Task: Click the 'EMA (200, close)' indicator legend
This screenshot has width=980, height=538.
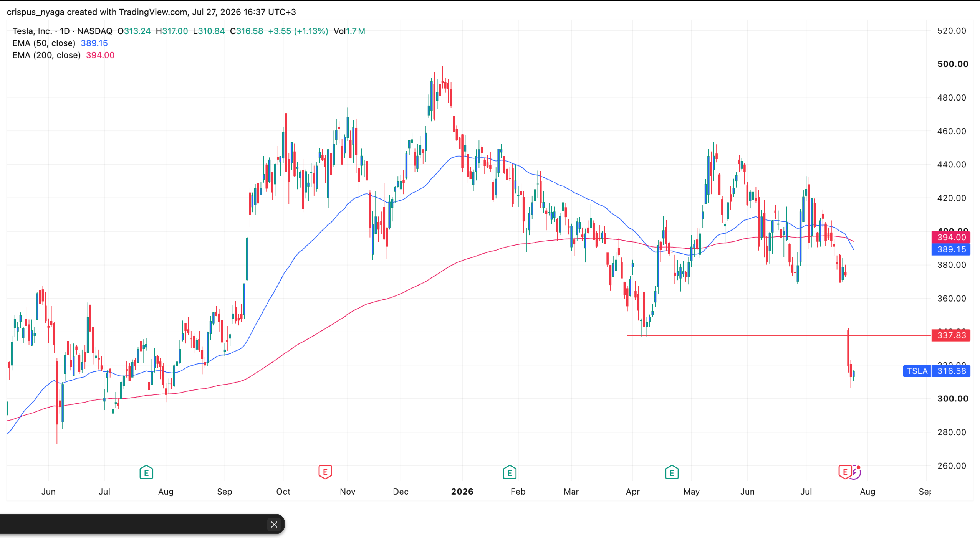Action: pos(46,55)
